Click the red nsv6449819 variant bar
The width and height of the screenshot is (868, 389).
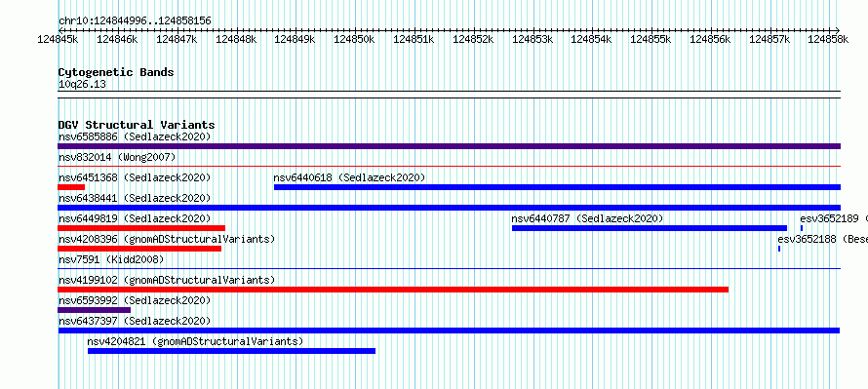point(141,228)
